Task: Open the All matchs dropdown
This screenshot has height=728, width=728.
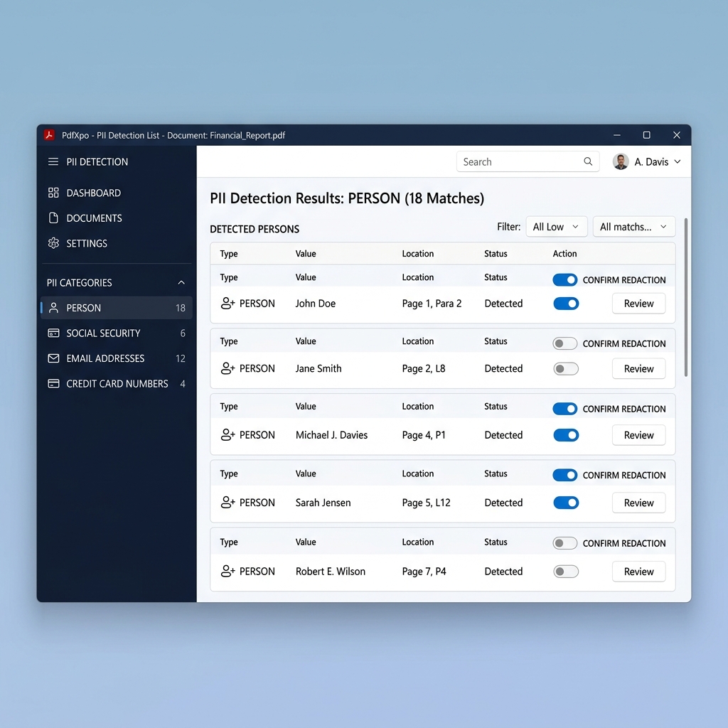Action: tap(633, 226)
